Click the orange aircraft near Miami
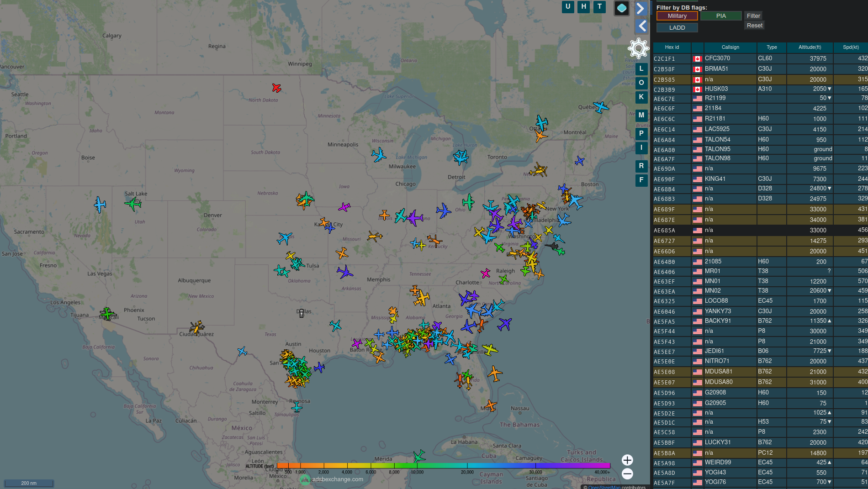 click(x=490, y=405)
